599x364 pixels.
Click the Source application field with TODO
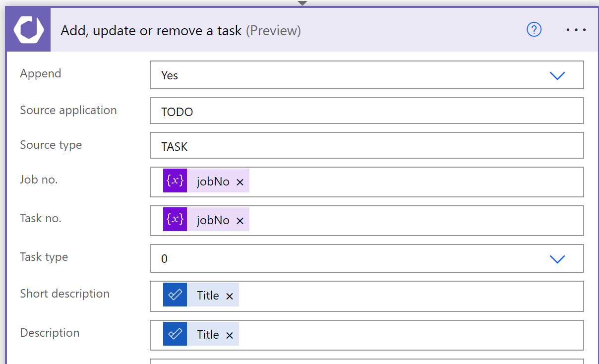(x=367, y=111)
